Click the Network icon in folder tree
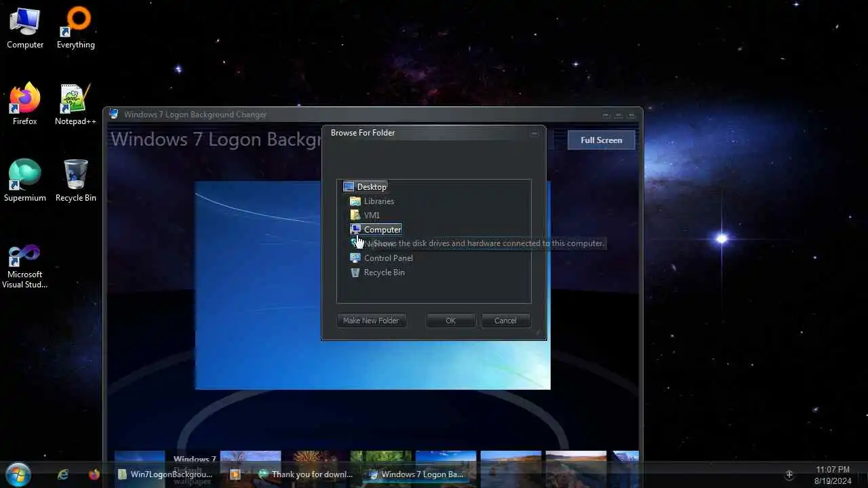 pyautogui.click(x=355, y=243)
